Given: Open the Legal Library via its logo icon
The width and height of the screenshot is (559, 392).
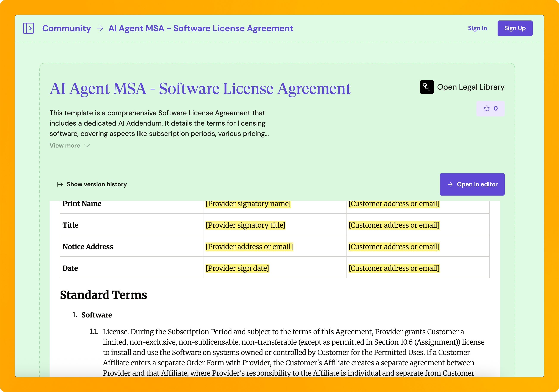Looking at the screenshot, I should [426, 87].
